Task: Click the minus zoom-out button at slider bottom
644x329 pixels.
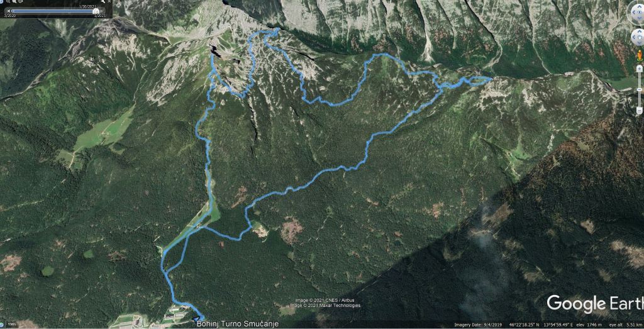Action: 640,111
